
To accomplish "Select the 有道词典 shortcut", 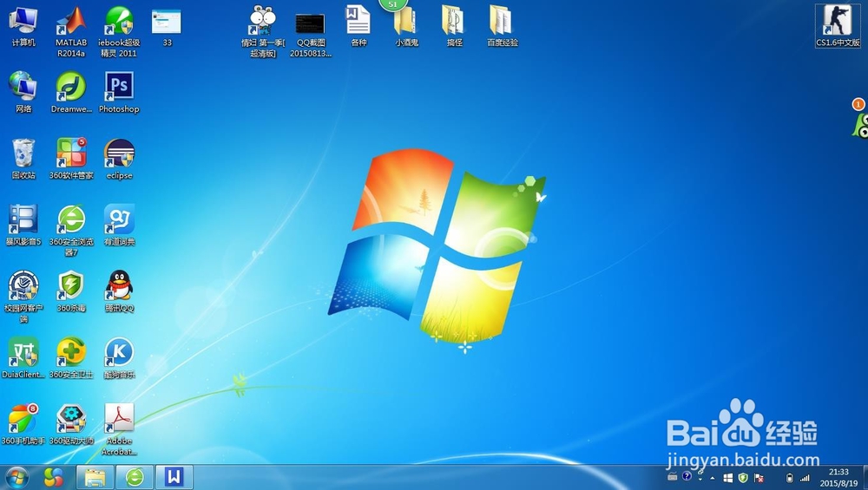I will (x=119, y=225).
